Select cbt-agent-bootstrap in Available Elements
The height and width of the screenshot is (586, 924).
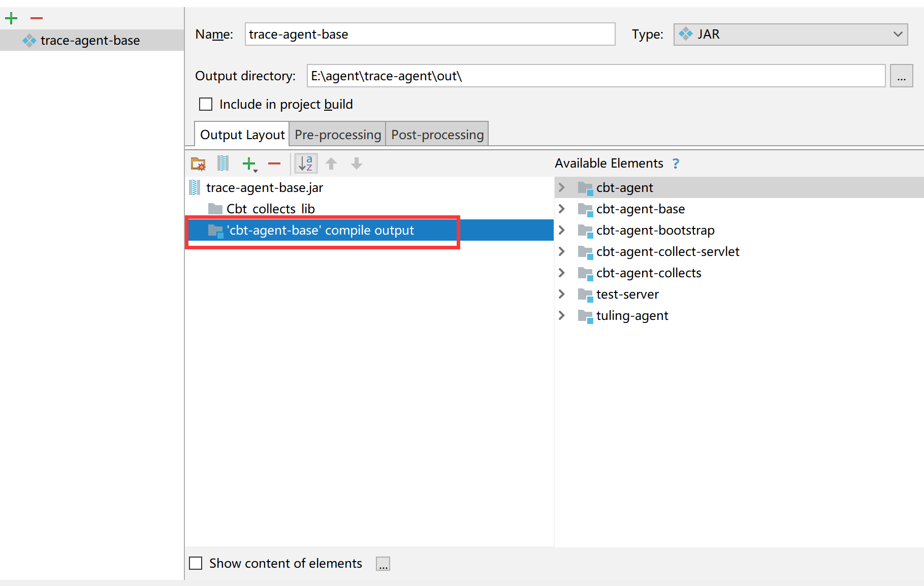coord(655,230)
